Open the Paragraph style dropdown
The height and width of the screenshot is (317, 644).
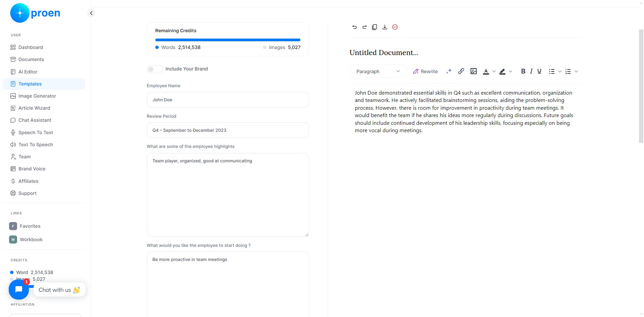pos(378,71)
